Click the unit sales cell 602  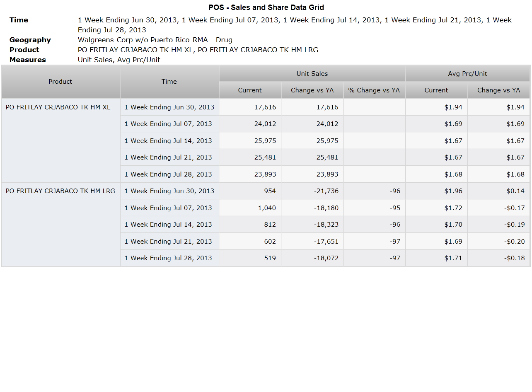tap(250, 241)
